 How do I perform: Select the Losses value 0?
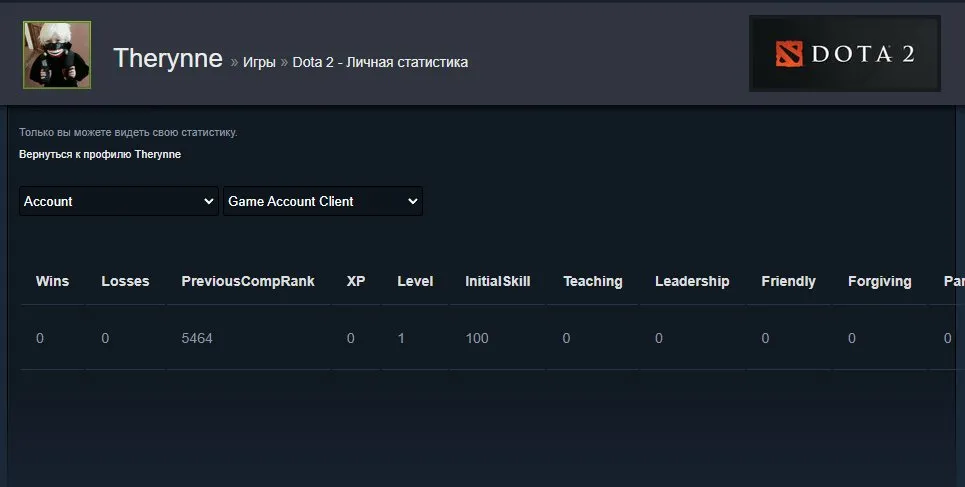point(105,338)
